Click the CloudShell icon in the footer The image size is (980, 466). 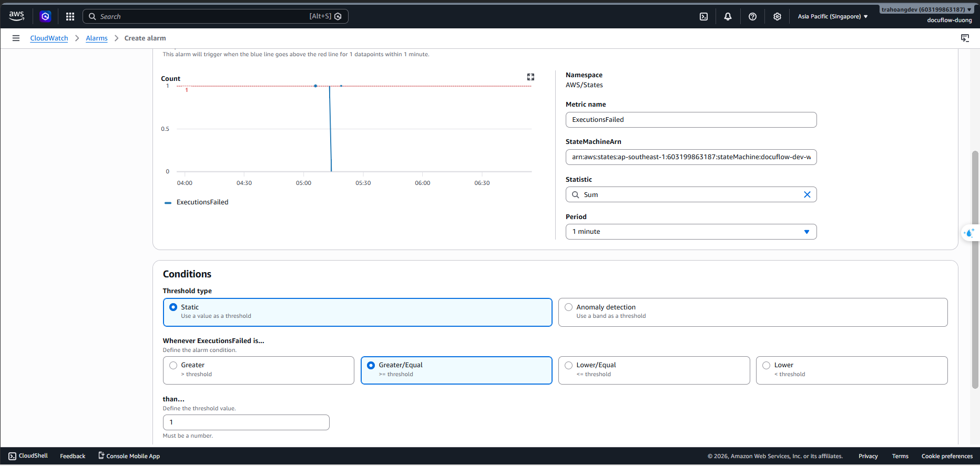pos(12,456)
